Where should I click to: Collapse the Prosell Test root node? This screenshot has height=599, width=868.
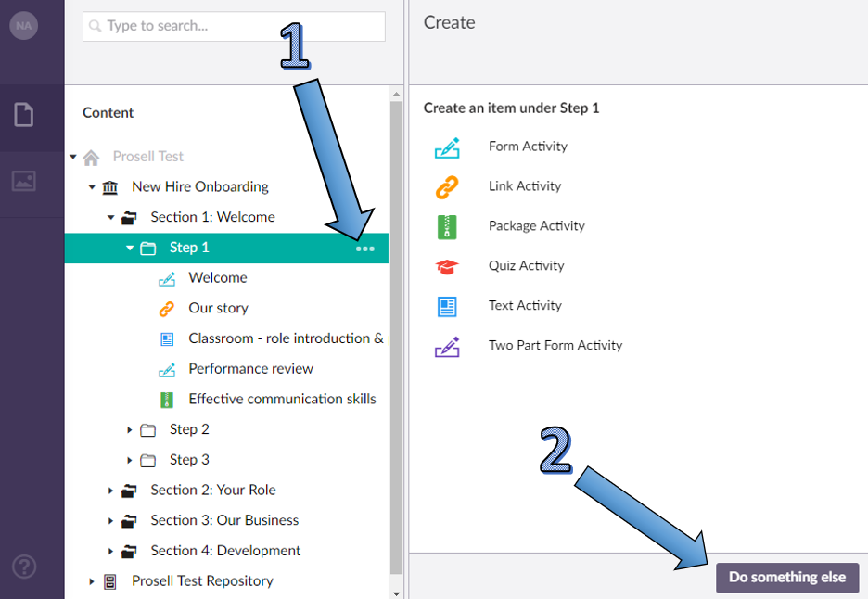(x=72, y=156)
